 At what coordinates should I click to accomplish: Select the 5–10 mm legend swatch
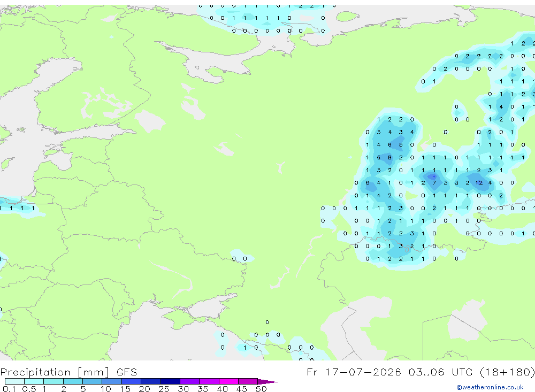pos(92,381)
